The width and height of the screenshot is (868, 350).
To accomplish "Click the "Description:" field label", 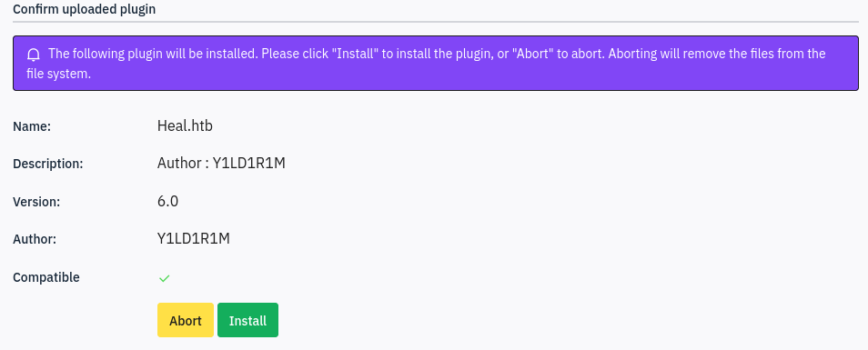I will coord(47,165).
